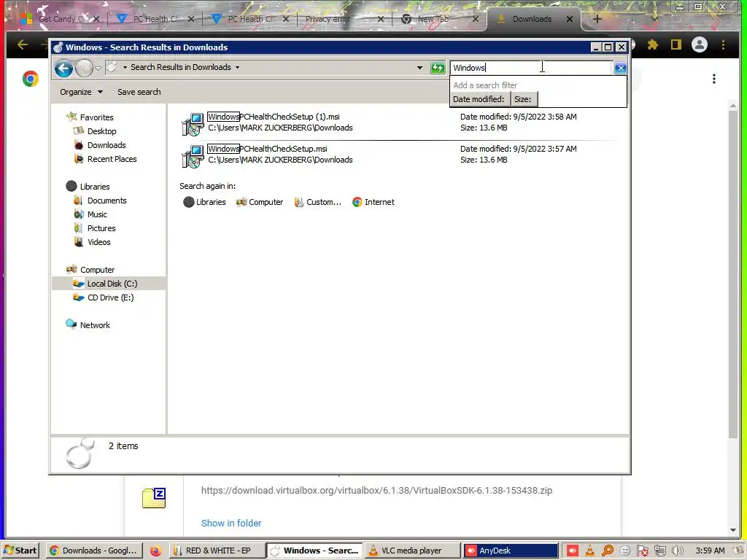The image size is (747, 560).
Task: Select Local Disk (C:)
Action: [112, 284]
